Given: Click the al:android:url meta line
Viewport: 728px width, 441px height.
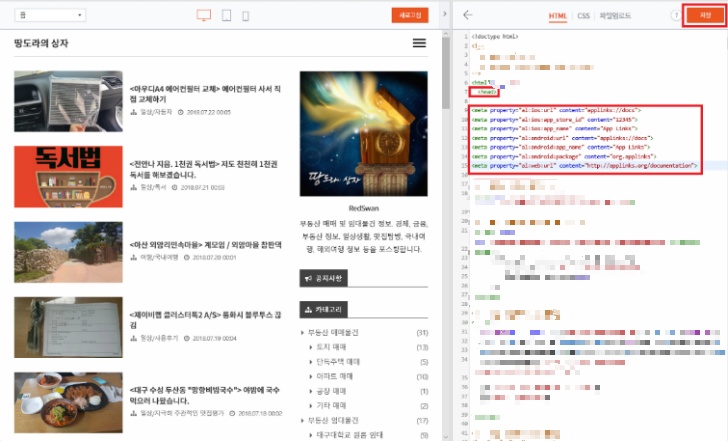Looking at the screenshot, I should [563, 138].
